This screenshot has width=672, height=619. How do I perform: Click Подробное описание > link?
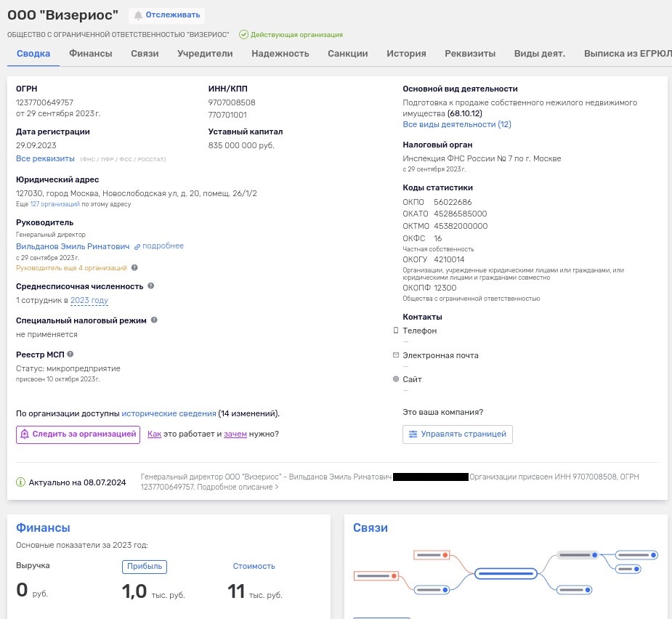pyautogui.click(x=238, y=487)
